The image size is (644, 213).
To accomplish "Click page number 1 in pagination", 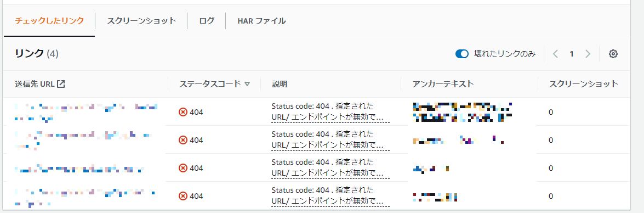I will point(572,54).
